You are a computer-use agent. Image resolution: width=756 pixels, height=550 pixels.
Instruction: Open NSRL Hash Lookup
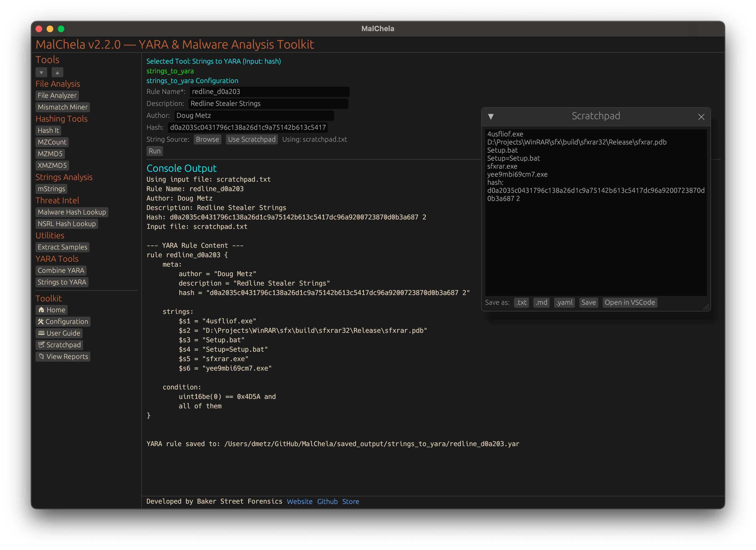tap(67, 224)
